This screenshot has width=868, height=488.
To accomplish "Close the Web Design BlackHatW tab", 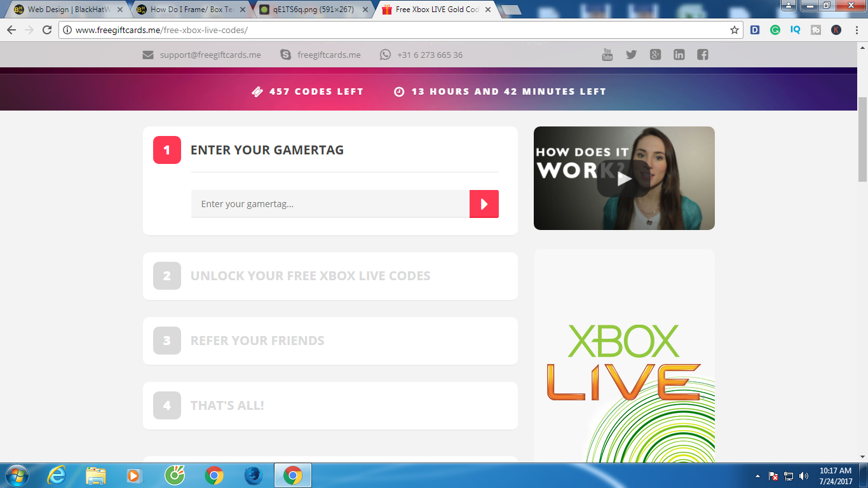I will pyautogui.click(x=120, y=10).
